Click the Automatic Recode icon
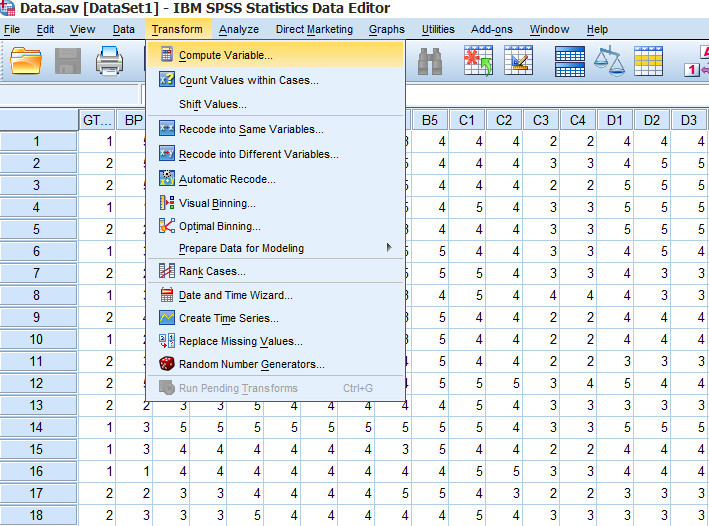Image resolution: width=709 pixels, height=526 pixels. 166,178
